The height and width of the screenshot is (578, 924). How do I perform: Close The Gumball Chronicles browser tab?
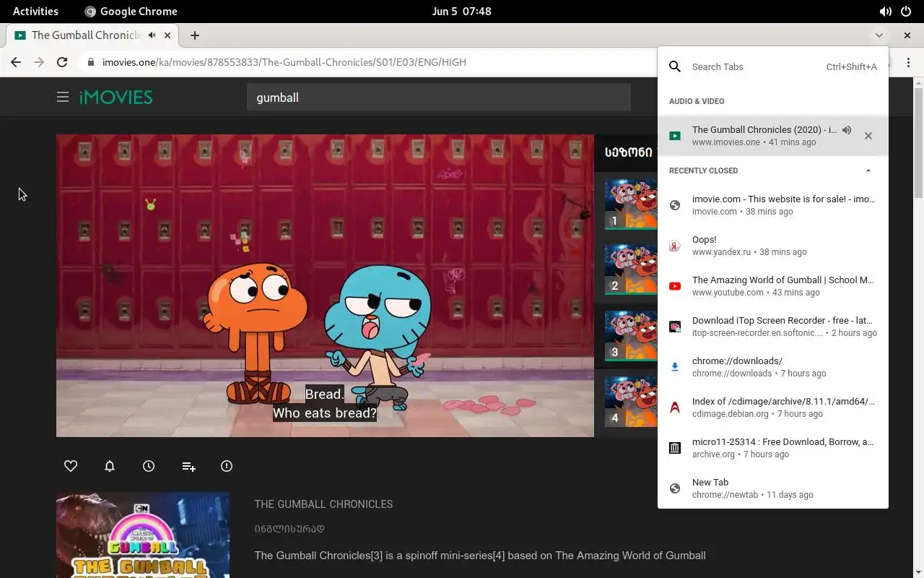click(x=168, y=35)
